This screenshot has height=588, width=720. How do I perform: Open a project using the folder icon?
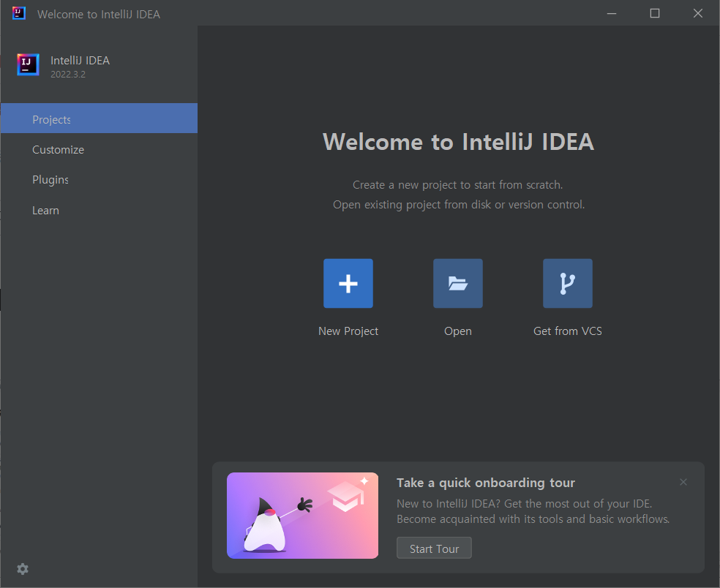(x=457, y=283)
